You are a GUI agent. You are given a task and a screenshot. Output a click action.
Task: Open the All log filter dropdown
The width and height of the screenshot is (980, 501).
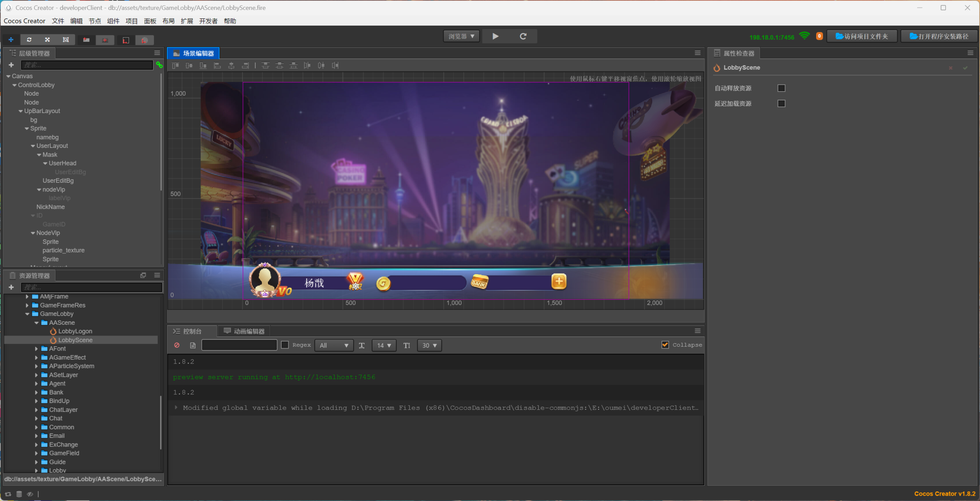point(334,345)
